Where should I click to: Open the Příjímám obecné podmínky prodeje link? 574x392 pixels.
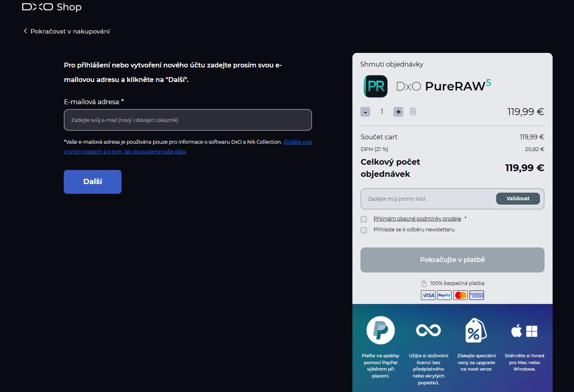(417, 219)
